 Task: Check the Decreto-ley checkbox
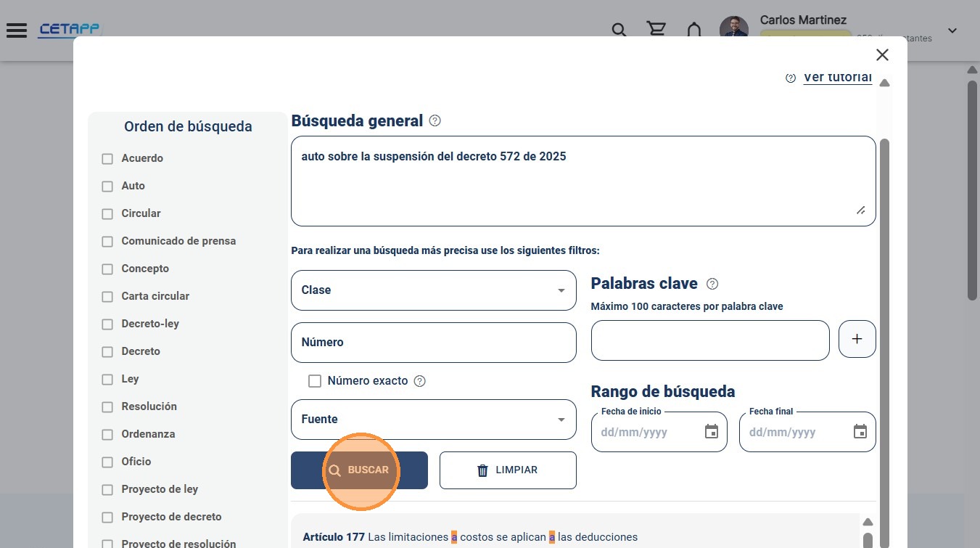(x=107, y=324)
